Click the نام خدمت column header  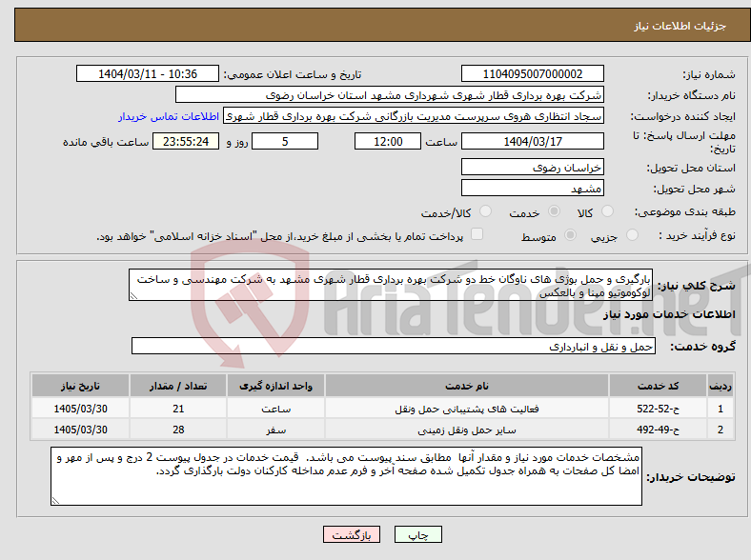[x=467, y=386]
